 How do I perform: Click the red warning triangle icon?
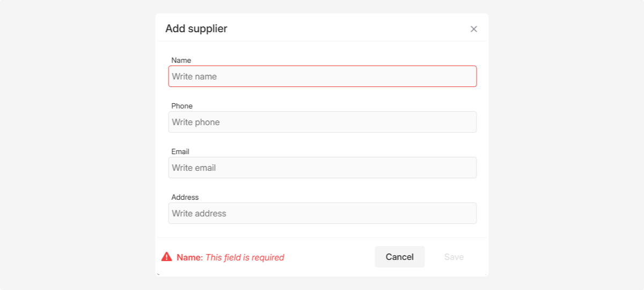coord(167,257)
